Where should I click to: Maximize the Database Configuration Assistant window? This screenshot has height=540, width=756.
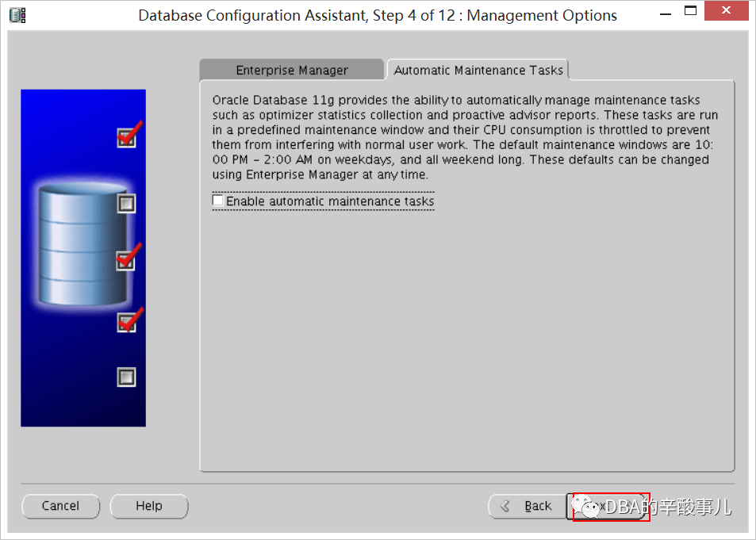(x=690, y=10)
